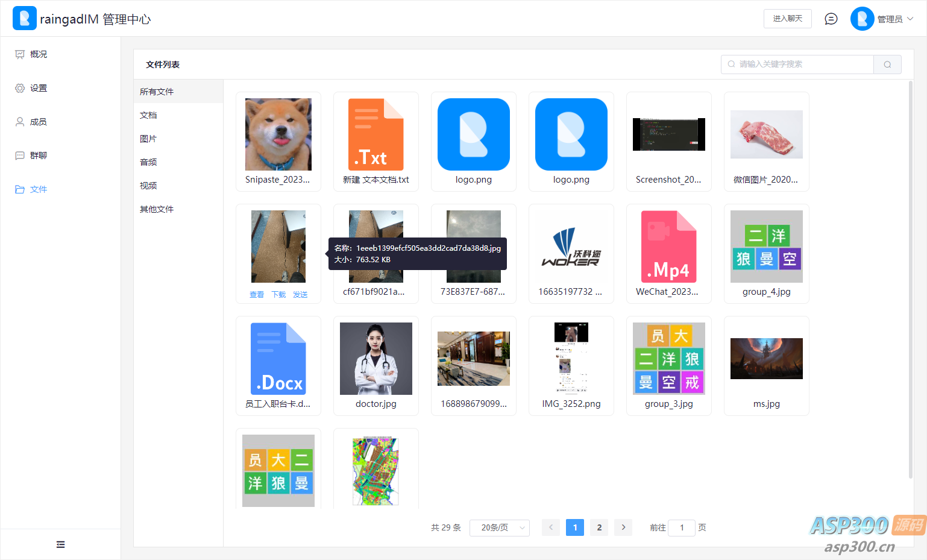This screenshot has height=560, width=927.
Task: Click the ms.jpg file name
Action: coord(767,404)
